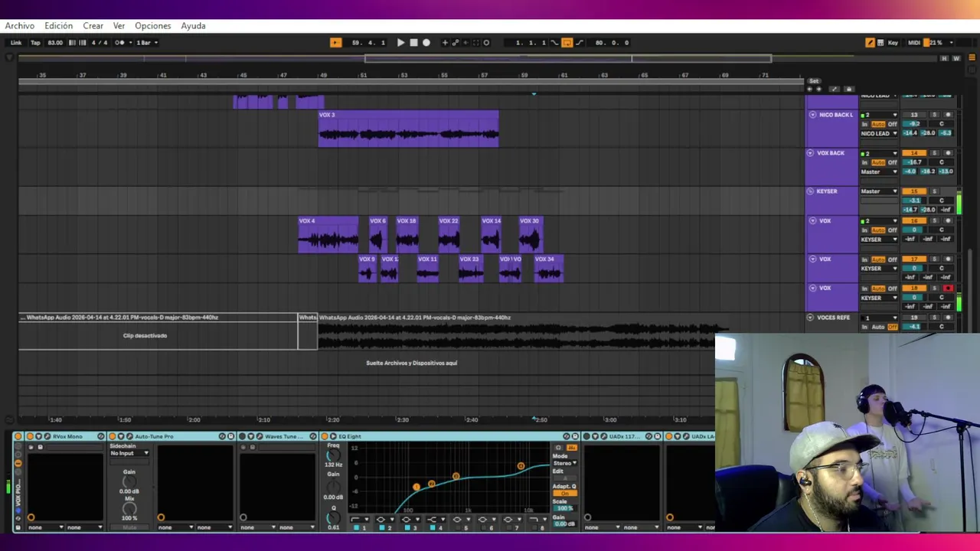Click the Link button in transport bar

coord(16,43)
